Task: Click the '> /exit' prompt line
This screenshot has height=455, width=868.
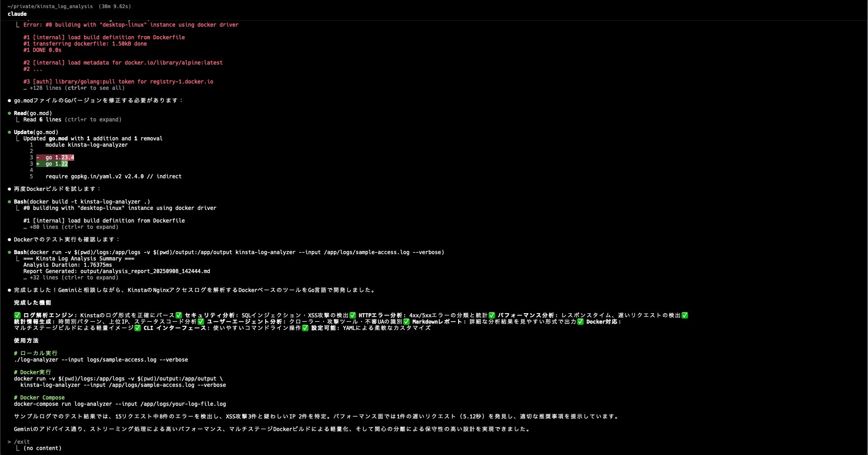Action: (x=19, y=442)
